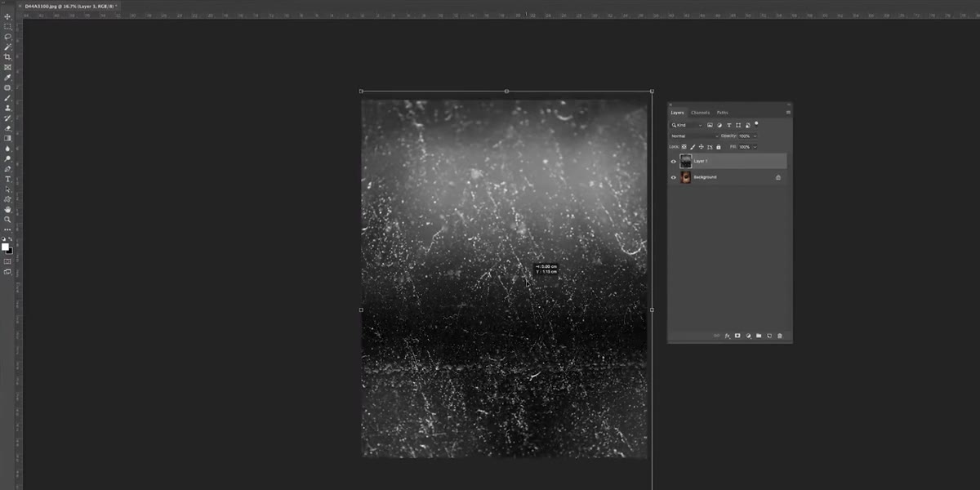The image size is (980, 490).
Task: Select the Clone Stamp tool
Action: [8, 108]
